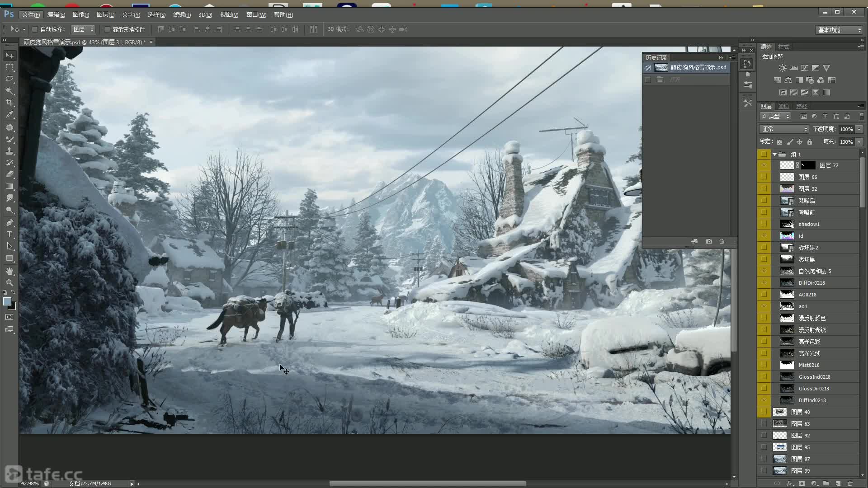868x488 pixels.
Task: Select the Zoom tool
Action: pyautogui.click(x=9, y=283)
